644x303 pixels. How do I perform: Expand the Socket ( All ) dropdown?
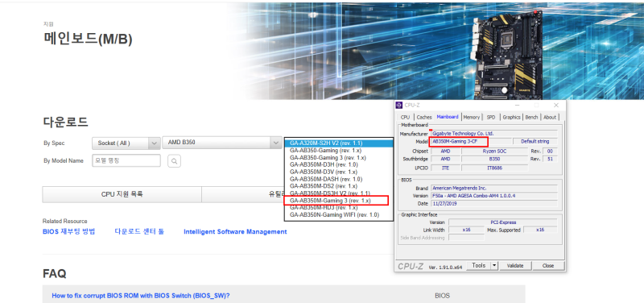[126, 143]
